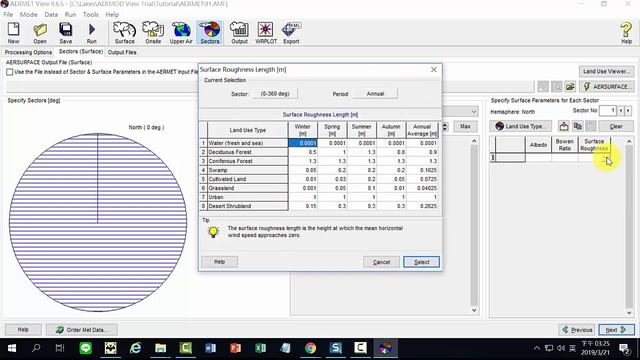This screenshot has height=360, width=640.
Task: Click Help at the window's bottom left
Action: (23, 329)
